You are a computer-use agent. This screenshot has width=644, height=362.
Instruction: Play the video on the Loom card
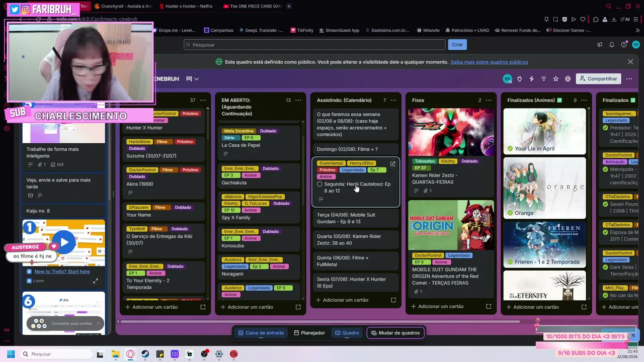[64, 242]
